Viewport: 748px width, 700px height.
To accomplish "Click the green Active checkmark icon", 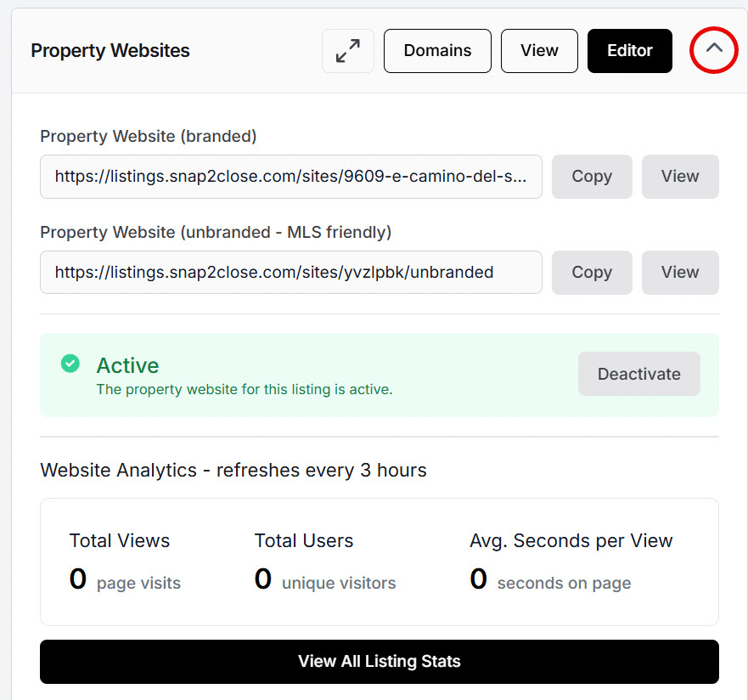I will click(x=70, y=363).
